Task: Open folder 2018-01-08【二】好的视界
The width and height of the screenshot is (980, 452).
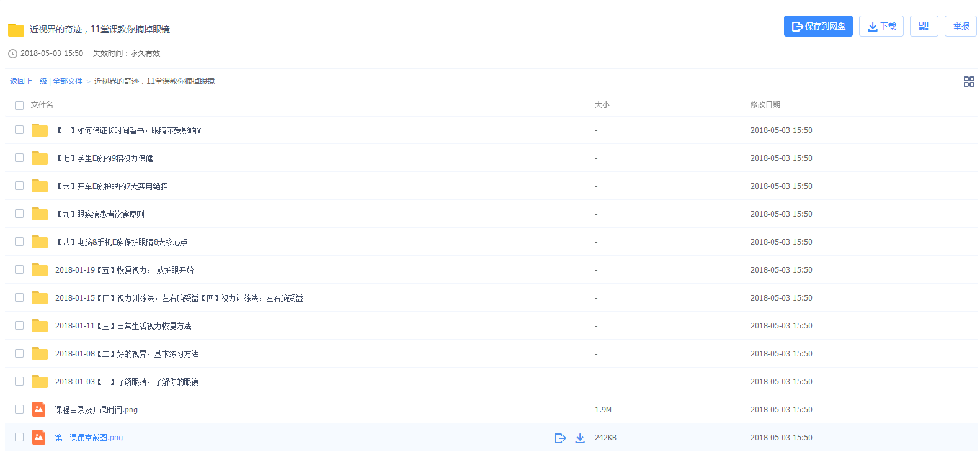Action: pos(127,354)
